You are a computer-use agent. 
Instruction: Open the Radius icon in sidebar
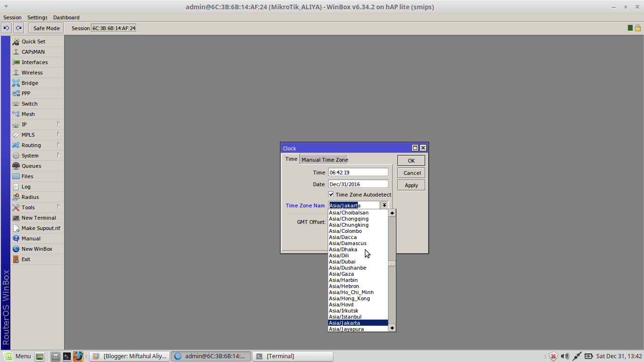point(16,197)
